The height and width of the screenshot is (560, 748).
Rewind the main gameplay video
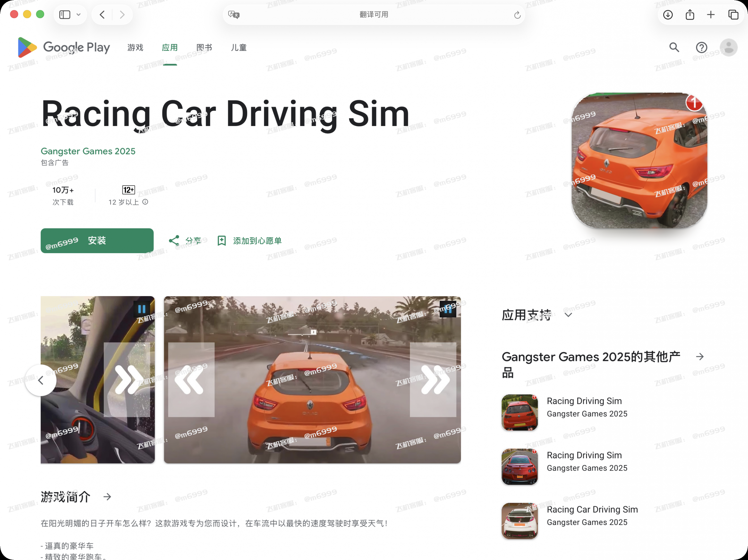[x=191, y=379]
